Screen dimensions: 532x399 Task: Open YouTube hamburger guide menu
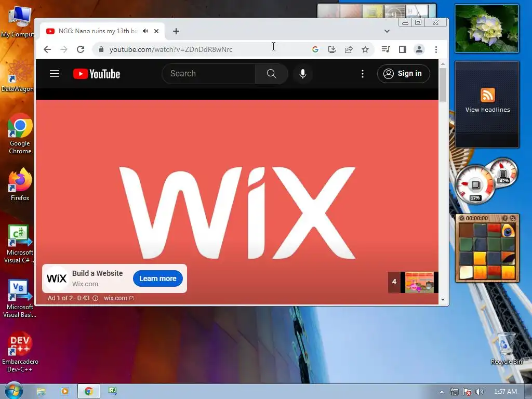(55, 74)
